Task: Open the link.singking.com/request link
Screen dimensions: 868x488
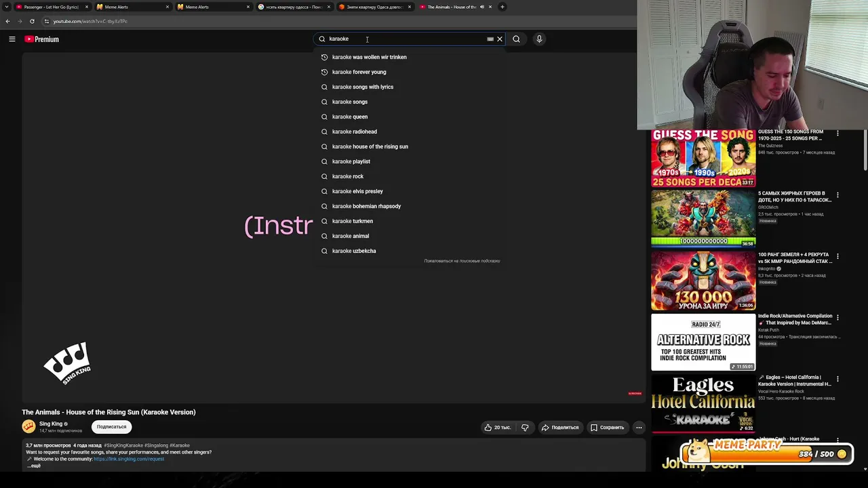Action: tap(129, 459)
